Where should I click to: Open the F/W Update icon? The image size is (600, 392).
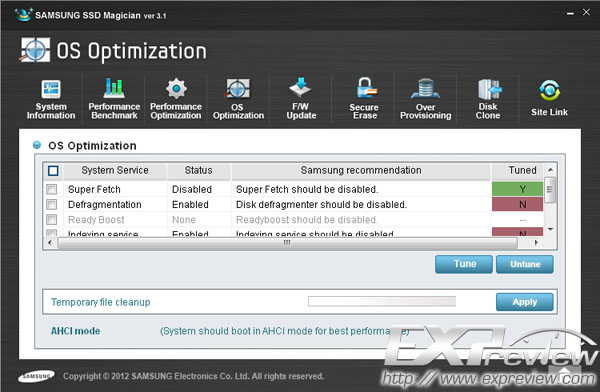301,88
